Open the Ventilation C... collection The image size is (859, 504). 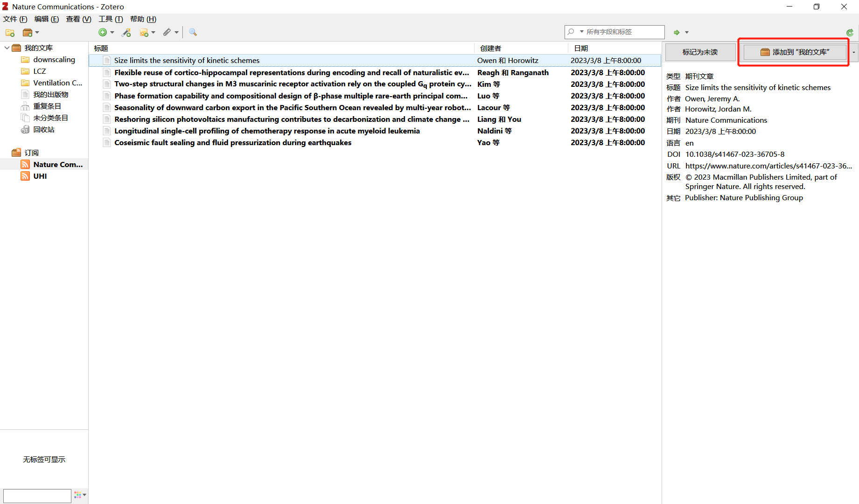[x=58, y=83]
